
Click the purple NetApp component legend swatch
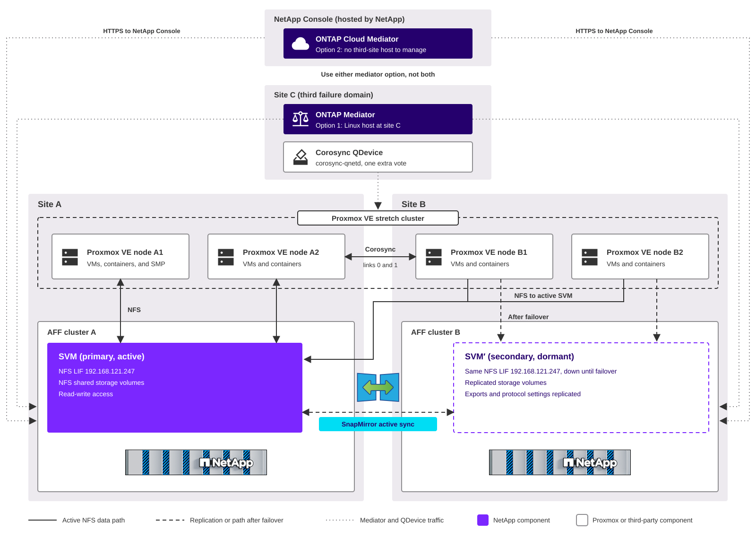click(483, 520)
